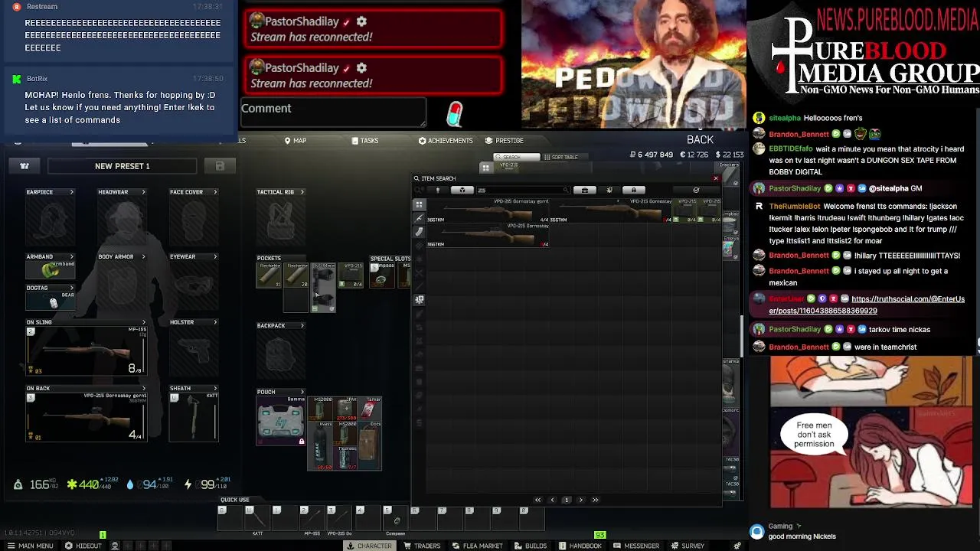Open the Map tab
The image size is (980, 551).
point(295,141)
